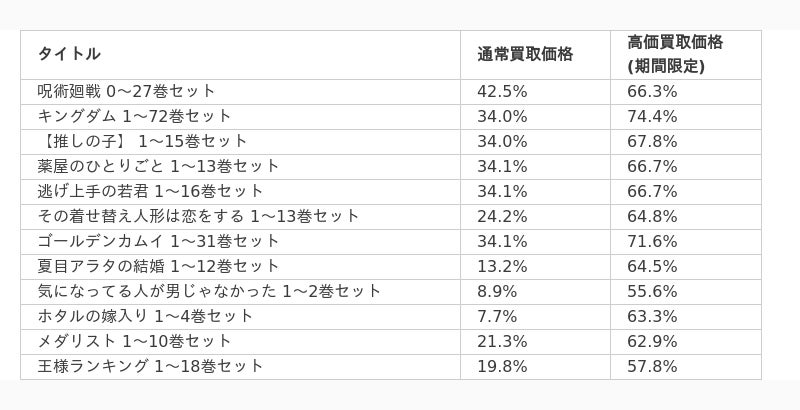Select 薬屋のひとりごと 1〜13巻セット title
800x410 pixels.
tap(158, 167)
